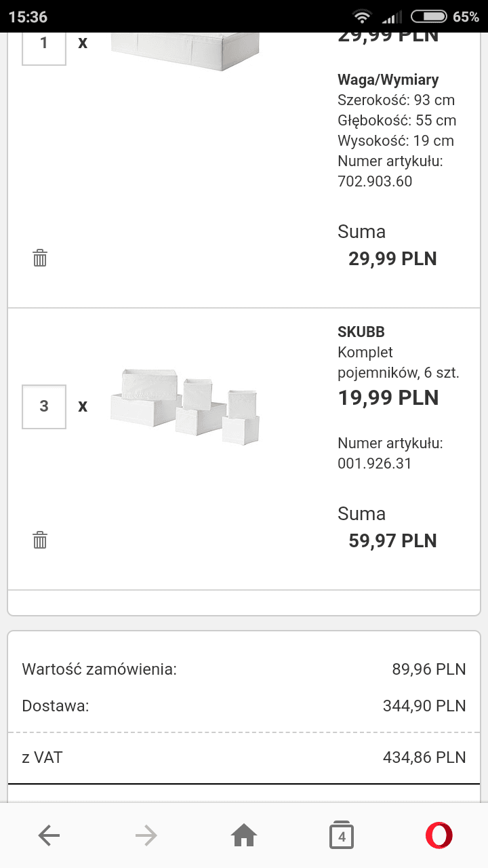Delete the 29,99 PLN storage case item

tap(40, 258)
